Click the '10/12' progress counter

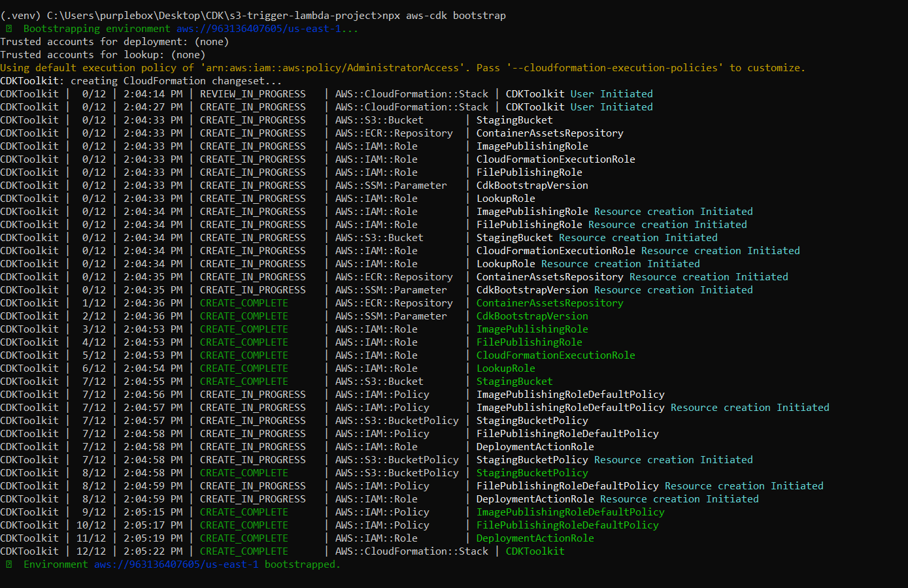pos(91,525)
